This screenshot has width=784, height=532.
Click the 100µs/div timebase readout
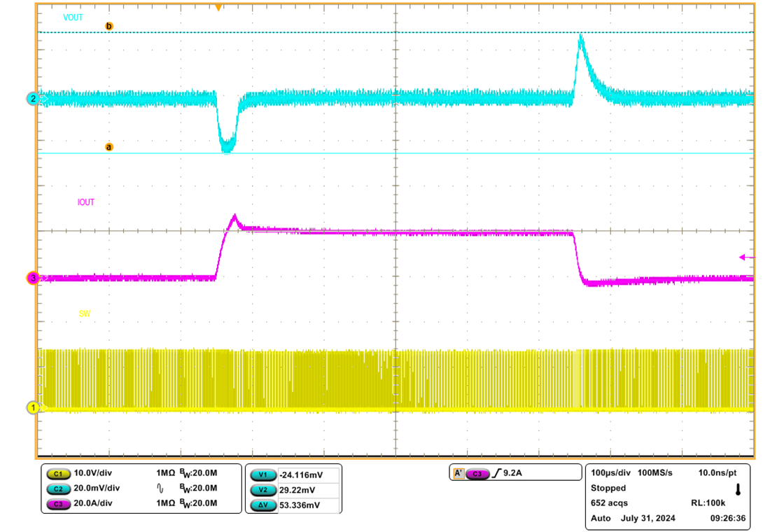click(x=608, y=473)
